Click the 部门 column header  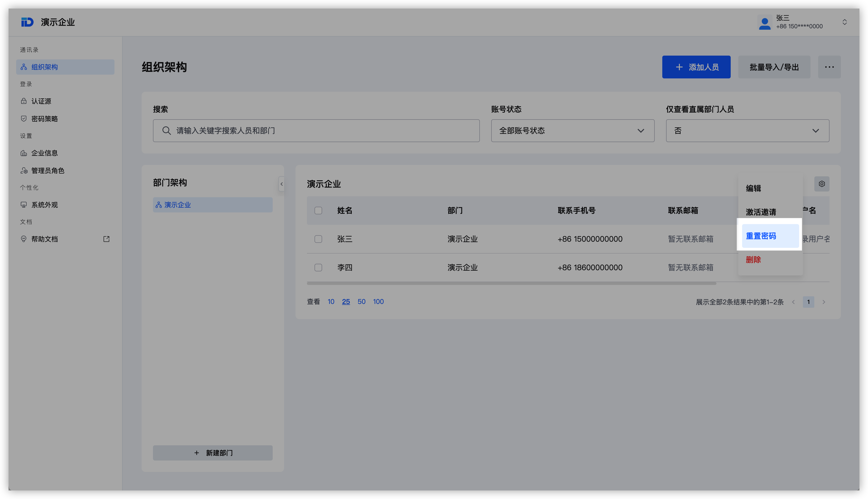(x=455, y=211)
